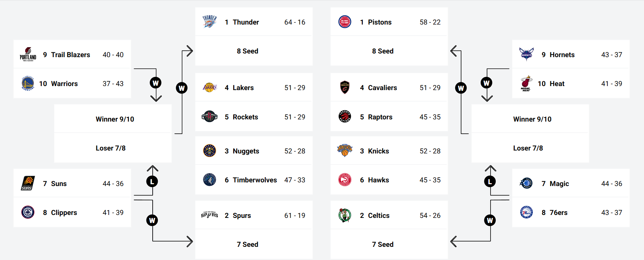The height and width of the screenshot is (260, 644).
Task: Click the Suns team logo
Action: click(28, 183)
